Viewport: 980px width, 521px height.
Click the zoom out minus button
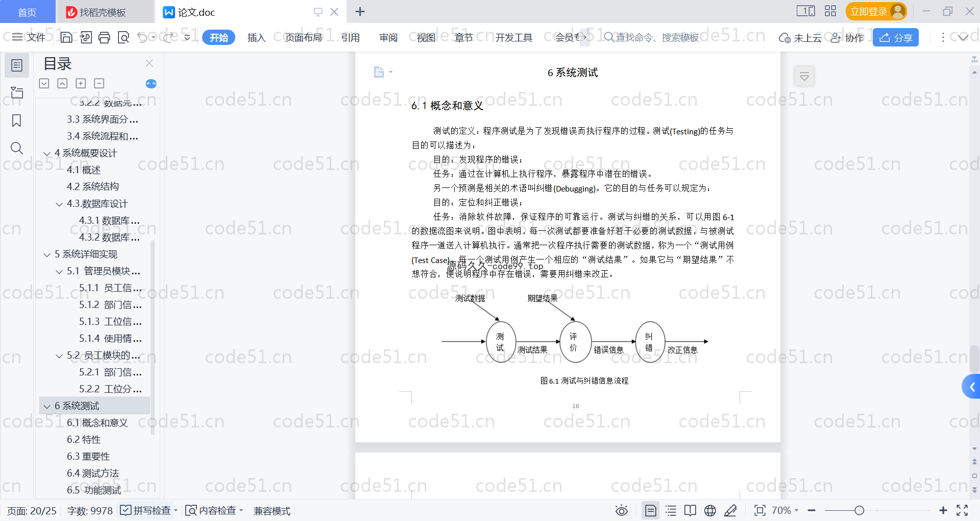tap(812, 510)
